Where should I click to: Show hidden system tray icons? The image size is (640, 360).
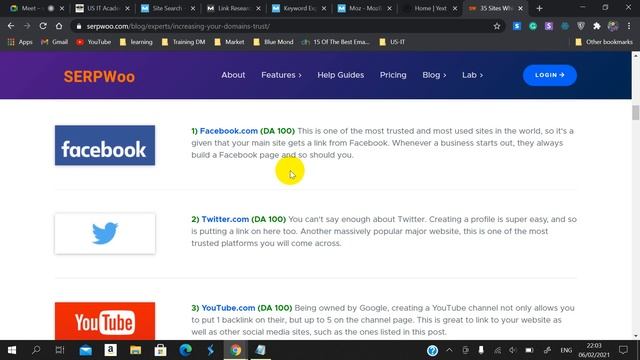pos(449,350)
